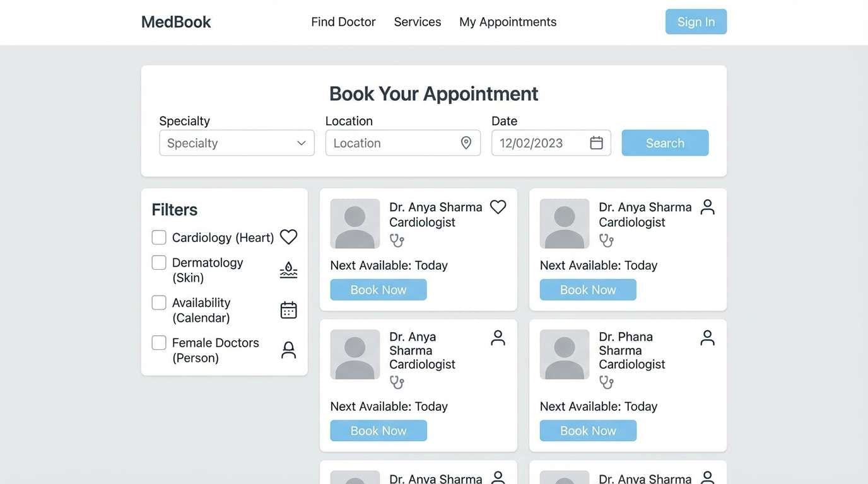
Task: Enable the Cardiology (Heart) filter checkbox
Action: click(158, 237)
